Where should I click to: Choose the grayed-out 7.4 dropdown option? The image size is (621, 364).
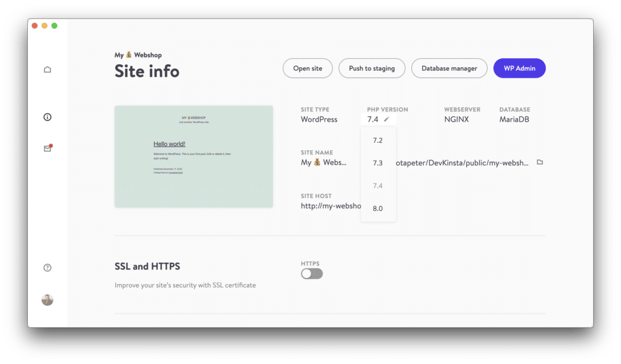point(378,185)
